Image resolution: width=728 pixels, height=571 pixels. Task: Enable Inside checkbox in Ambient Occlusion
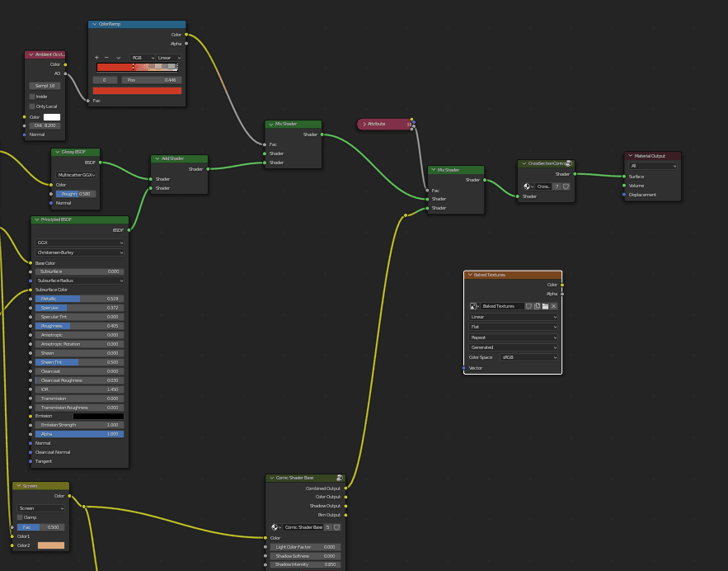tap(32, 97)
